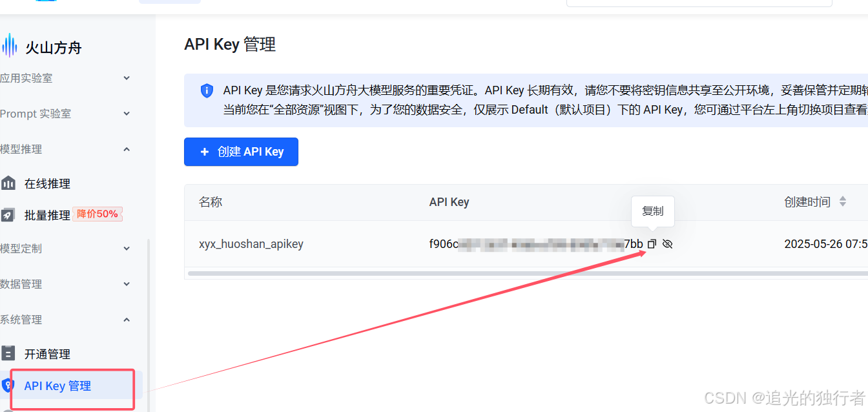Collapse the 系统管理 section chevron
The width and height of the screenshot is (868, 412).
(127, 320)
